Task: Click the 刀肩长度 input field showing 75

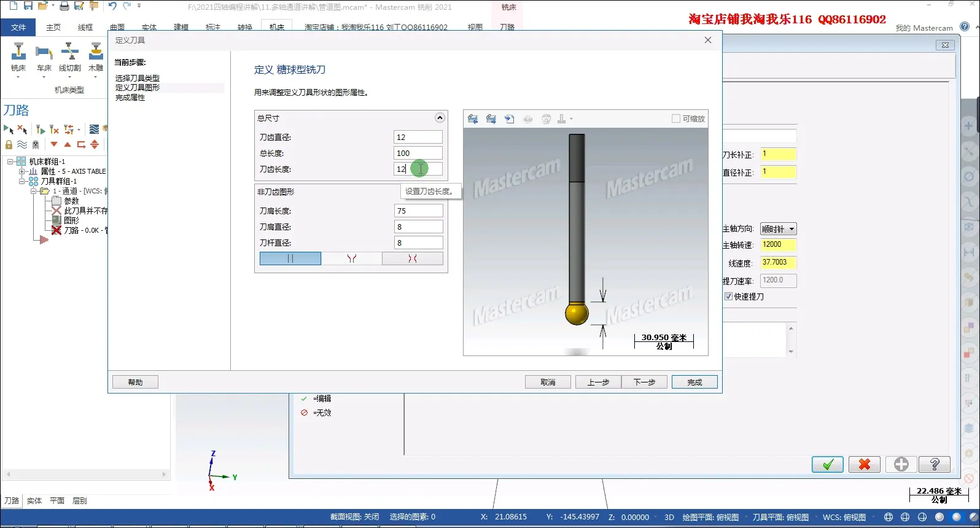Action: (418, 211)
